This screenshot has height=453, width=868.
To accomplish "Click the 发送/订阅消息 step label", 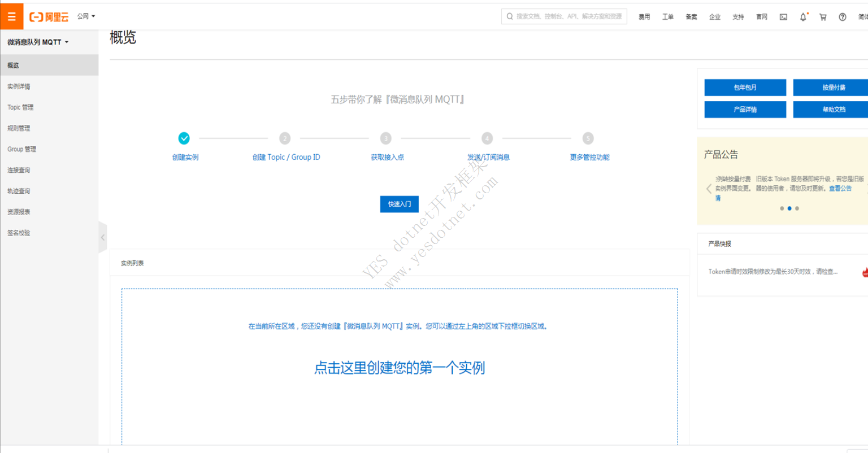I will pyautogui.click(x=488, y=158).
